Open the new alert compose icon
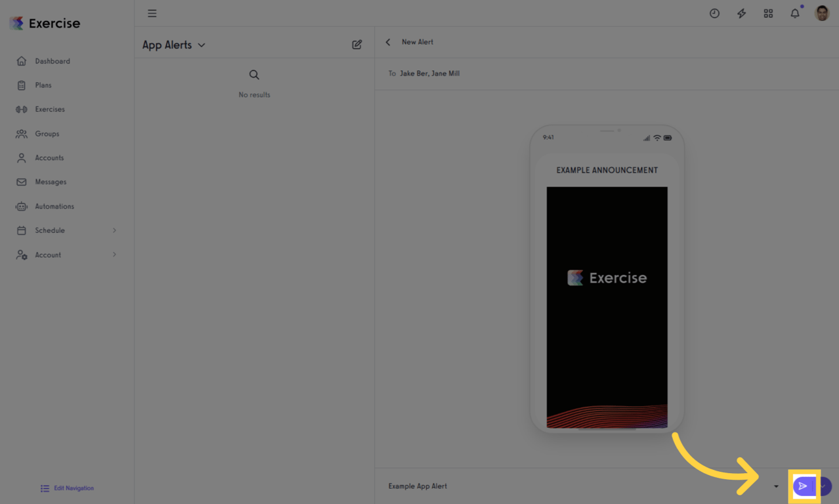Image resolution: width=839 pixels, height=504 pixels. (x=356, y=44)
